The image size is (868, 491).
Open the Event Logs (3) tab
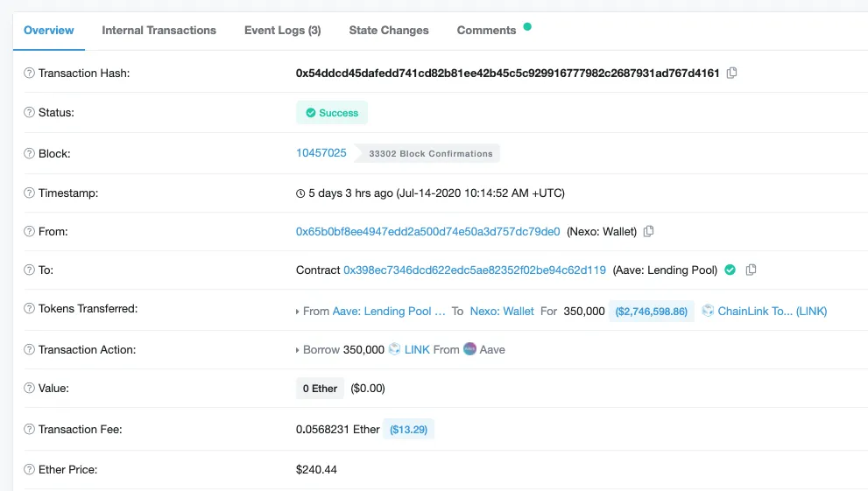[x=282, y=31]
